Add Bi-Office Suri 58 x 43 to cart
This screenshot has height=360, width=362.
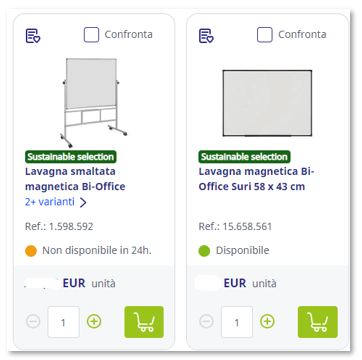click(x=318, y=322)
